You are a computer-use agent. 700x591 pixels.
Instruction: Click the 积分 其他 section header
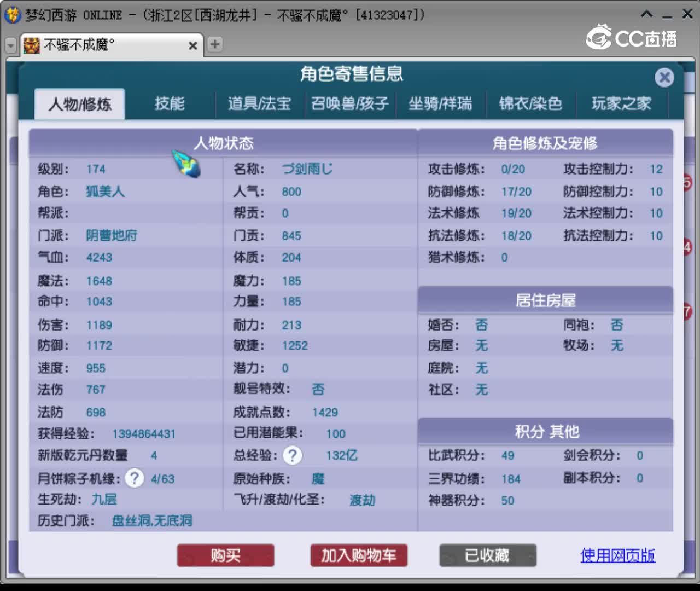[545, 431]
